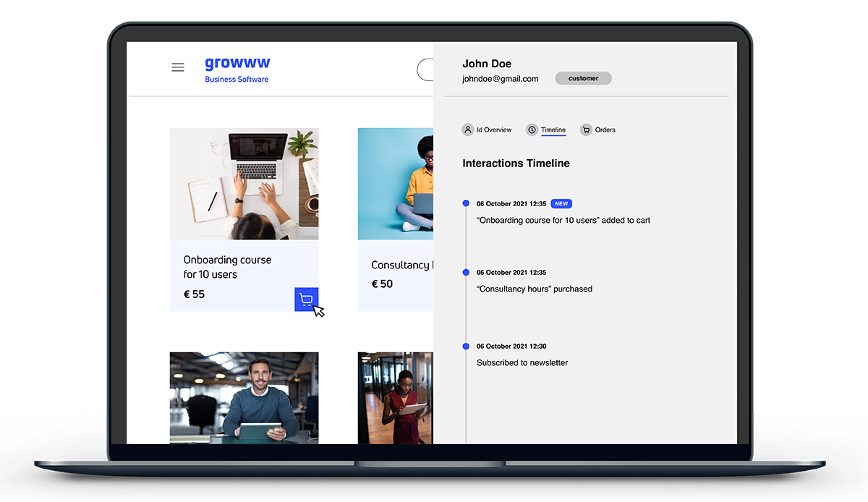Click the Id Overview person icon
This screenshot has width=868, height=502.
point(468,130)
